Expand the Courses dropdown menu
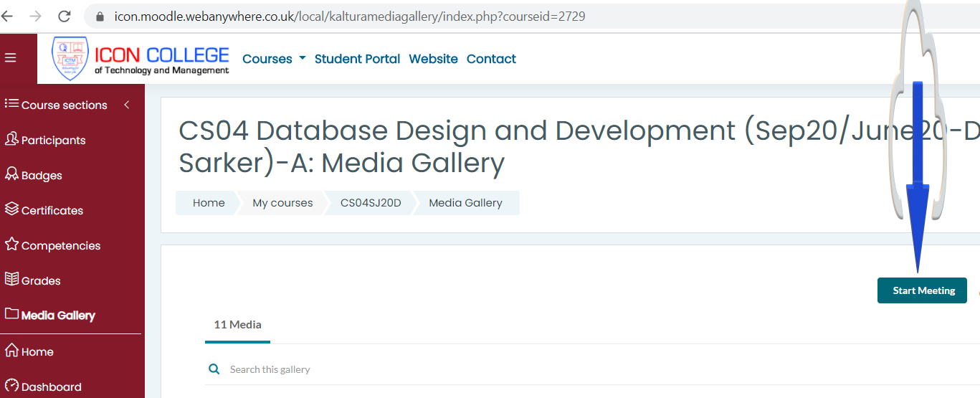 274,59
